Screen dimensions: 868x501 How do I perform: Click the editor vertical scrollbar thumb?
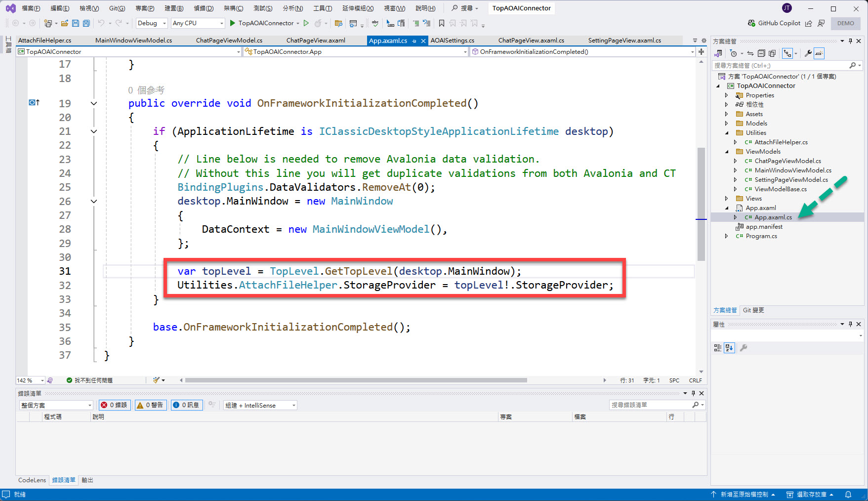point(701,204)
